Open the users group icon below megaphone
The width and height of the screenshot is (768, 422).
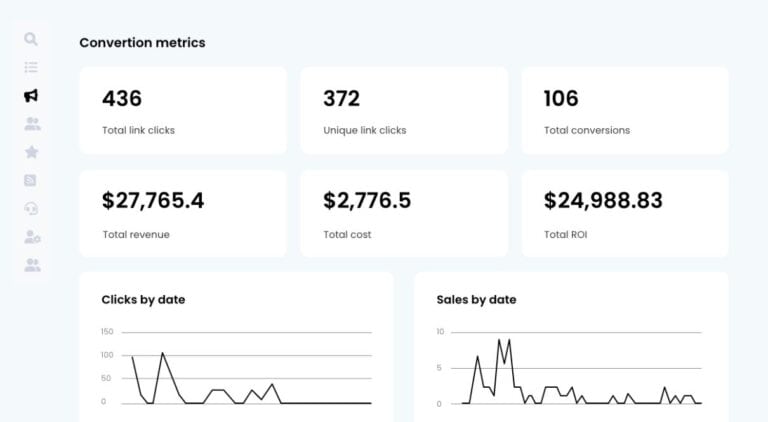click(32, 124)
